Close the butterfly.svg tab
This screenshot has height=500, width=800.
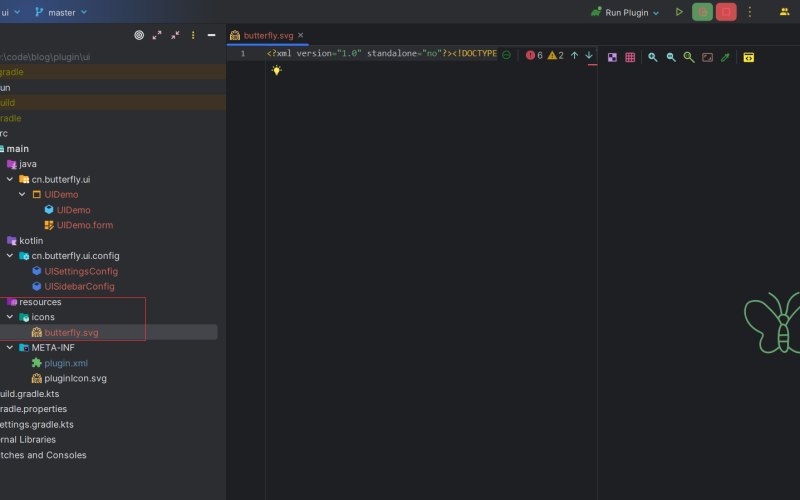[x=301, y=35]
